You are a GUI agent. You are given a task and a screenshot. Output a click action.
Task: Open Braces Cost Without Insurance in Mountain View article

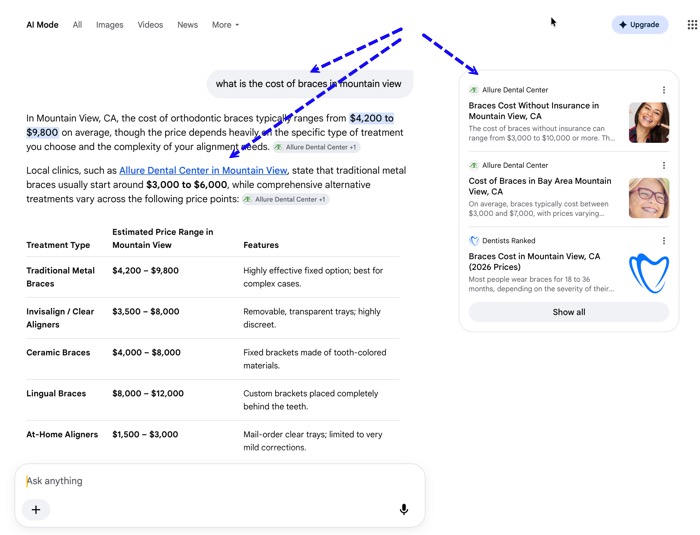(534, 111)
